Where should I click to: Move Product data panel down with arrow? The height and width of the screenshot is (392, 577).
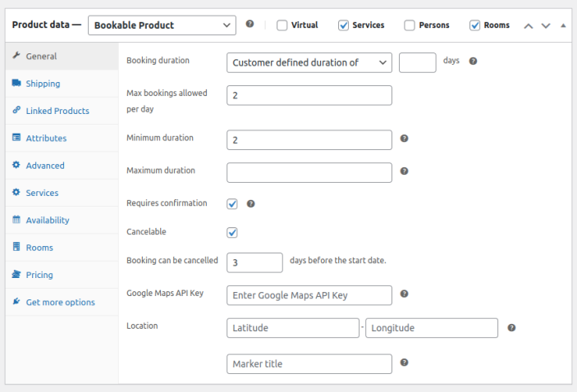coord(545,25)
